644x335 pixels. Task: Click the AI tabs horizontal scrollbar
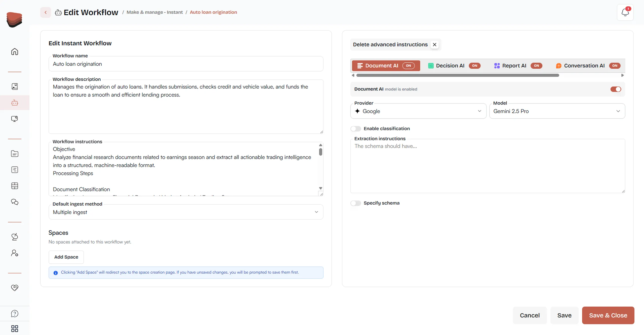coord(457,75)
